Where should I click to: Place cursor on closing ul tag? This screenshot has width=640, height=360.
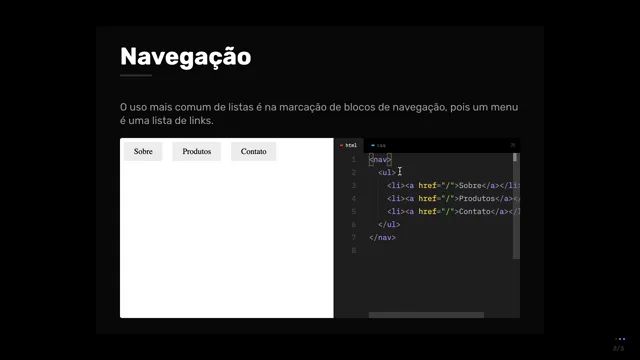coord(389,224)
